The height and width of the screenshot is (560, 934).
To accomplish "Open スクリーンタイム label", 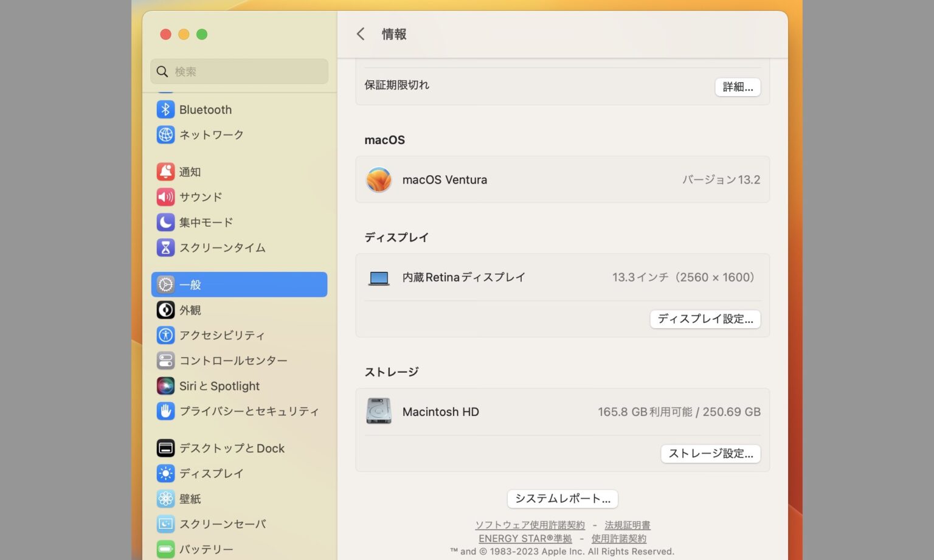I will [223, 247].
